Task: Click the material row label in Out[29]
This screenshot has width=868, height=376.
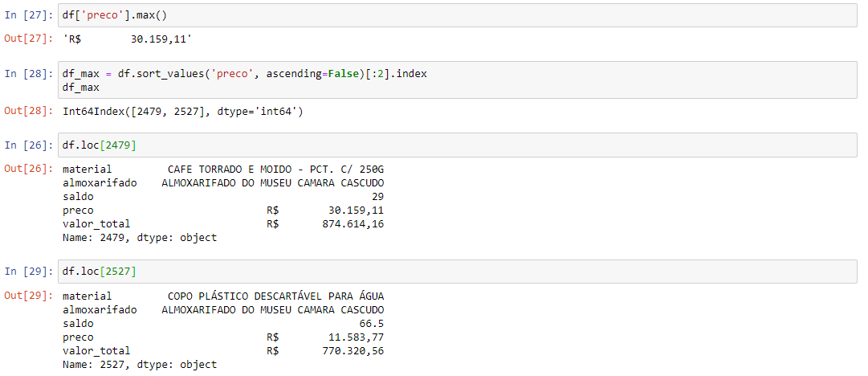Action: click(87, 296)
